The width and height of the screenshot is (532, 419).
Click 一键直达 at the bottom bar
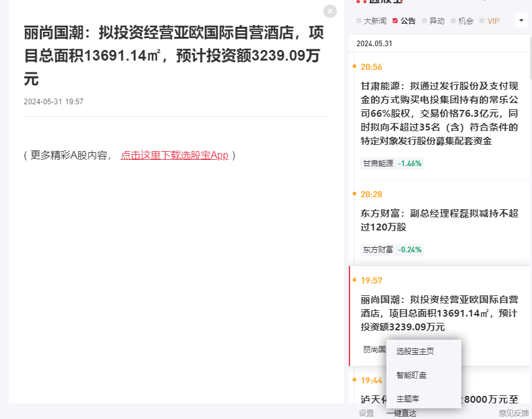coord(401,413)
